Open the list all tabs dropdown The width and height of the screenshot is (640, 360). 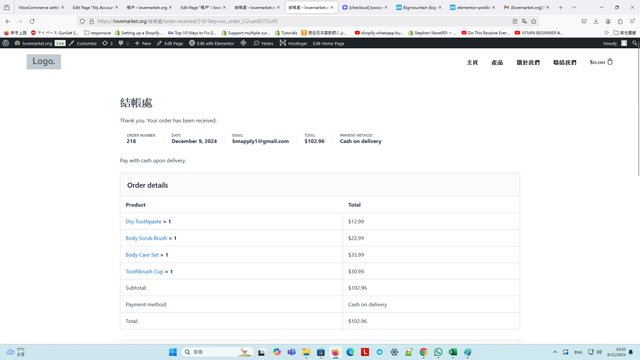point(574,7)
